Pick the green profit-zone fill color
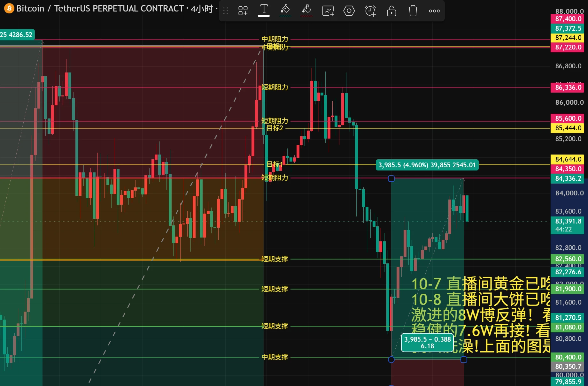588x386 pixels. tap(285, 10)
